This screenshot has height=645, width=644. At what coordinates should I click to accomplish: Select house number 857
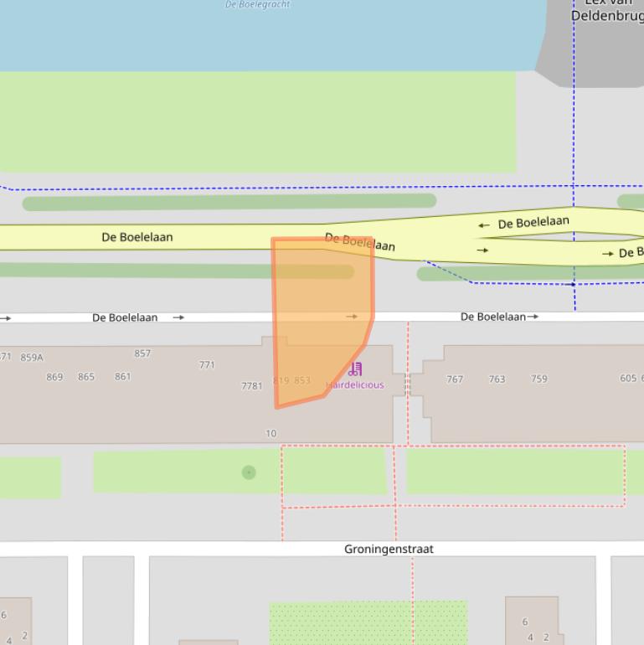point(142,353)
